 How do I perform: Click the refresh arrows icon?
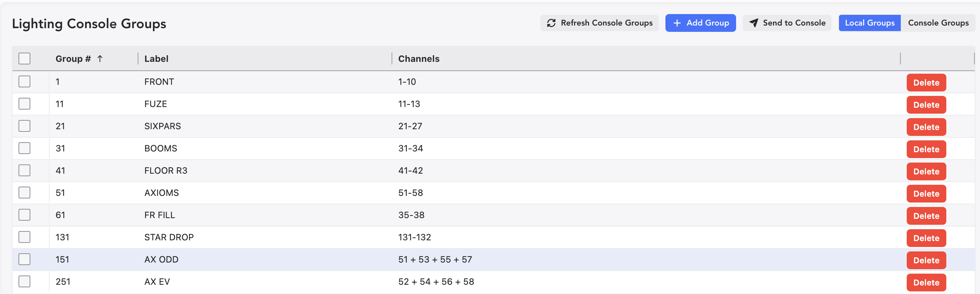551,23
